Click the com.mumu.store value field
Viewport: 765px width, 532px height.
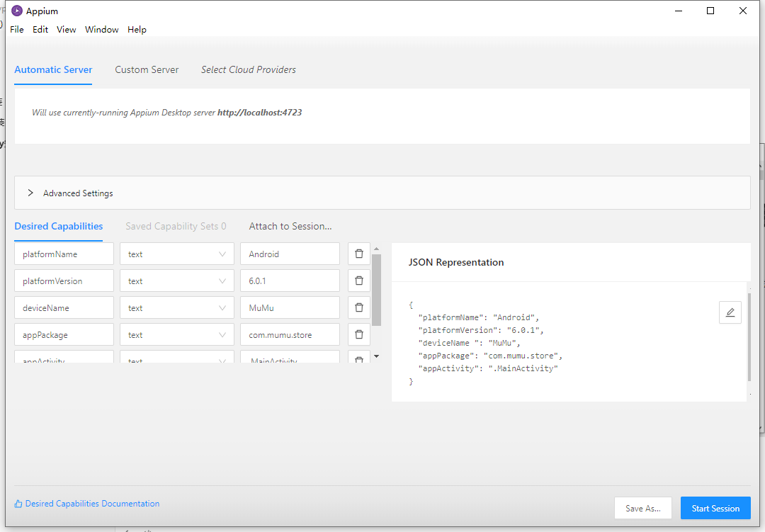point(290,334)
